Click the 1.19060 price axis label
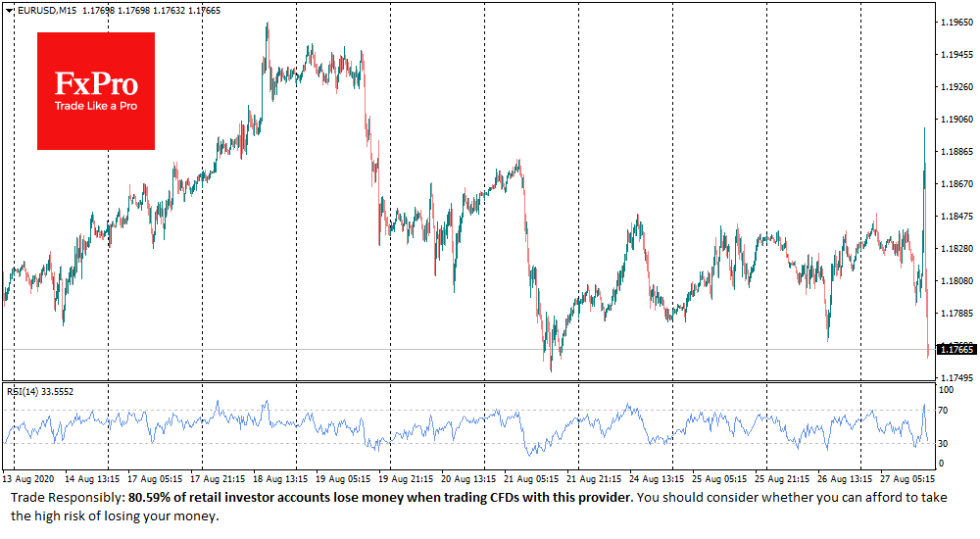Viewport: 980px width, 539px height. 954,120
